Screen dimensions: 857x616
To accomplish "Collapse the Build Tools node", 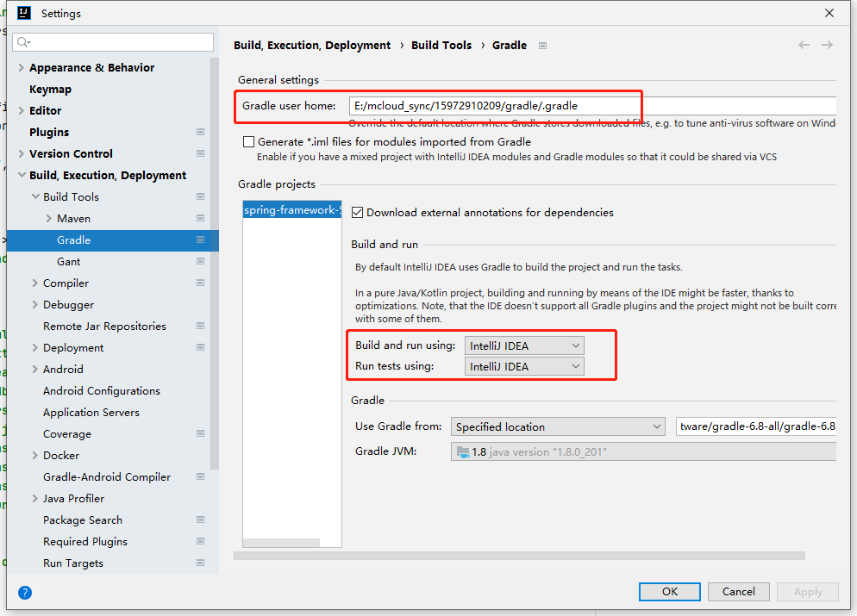I will pyautogui.click(x=35, y=196).
